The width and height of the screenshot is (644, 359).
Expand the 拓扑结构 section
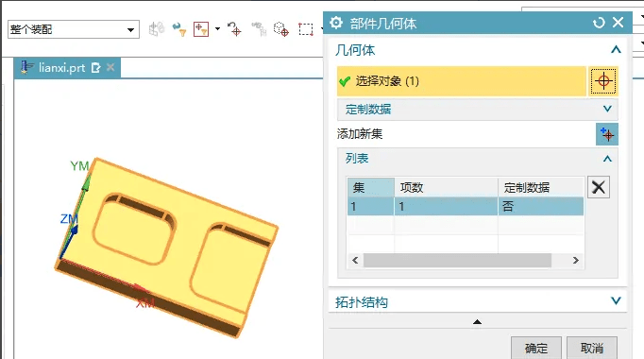pos(477,302)
